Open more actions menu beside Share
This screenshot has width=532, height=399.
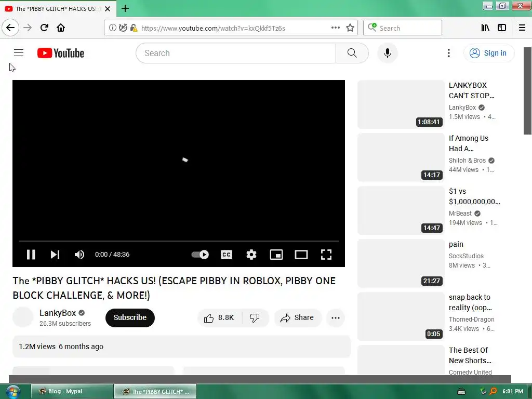tap(335, 317)
